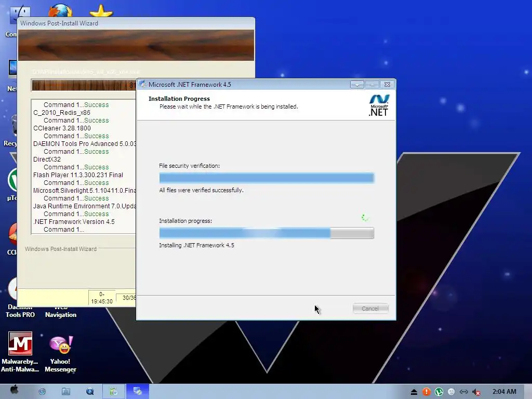Click the 2:04 AM clock
532x399 pixels.
pyautogui.click(x=504, y=392)
